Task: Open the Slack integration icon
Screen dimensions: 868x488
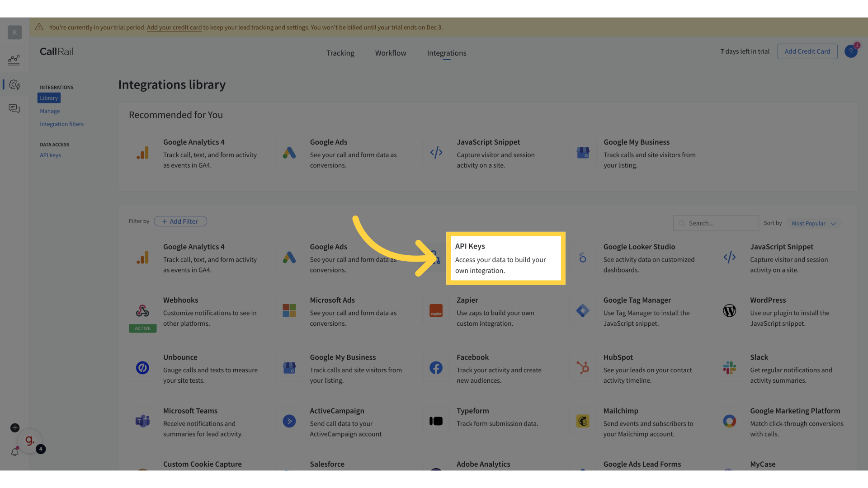Action: point(729,368)
